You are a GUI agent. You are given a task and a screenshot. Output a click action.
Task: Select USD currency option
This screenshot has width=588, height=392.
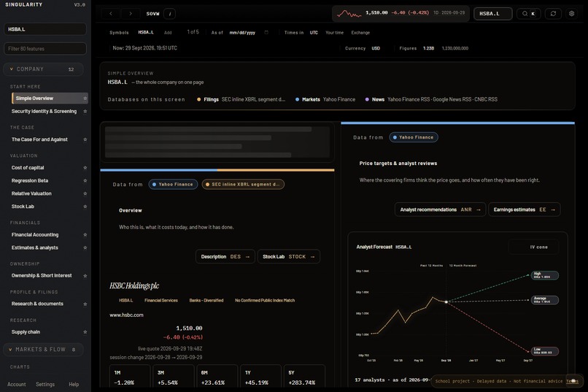point(376,48)
